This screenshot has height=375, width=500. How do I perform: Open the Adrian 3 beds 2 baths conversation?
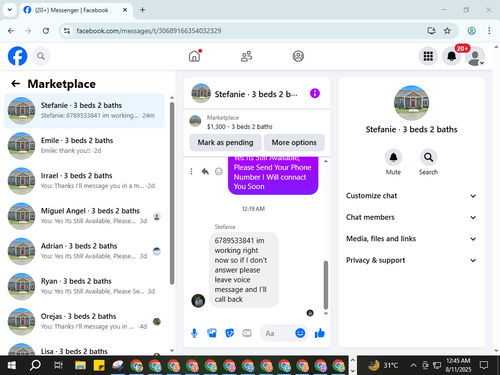click(84, 251)
